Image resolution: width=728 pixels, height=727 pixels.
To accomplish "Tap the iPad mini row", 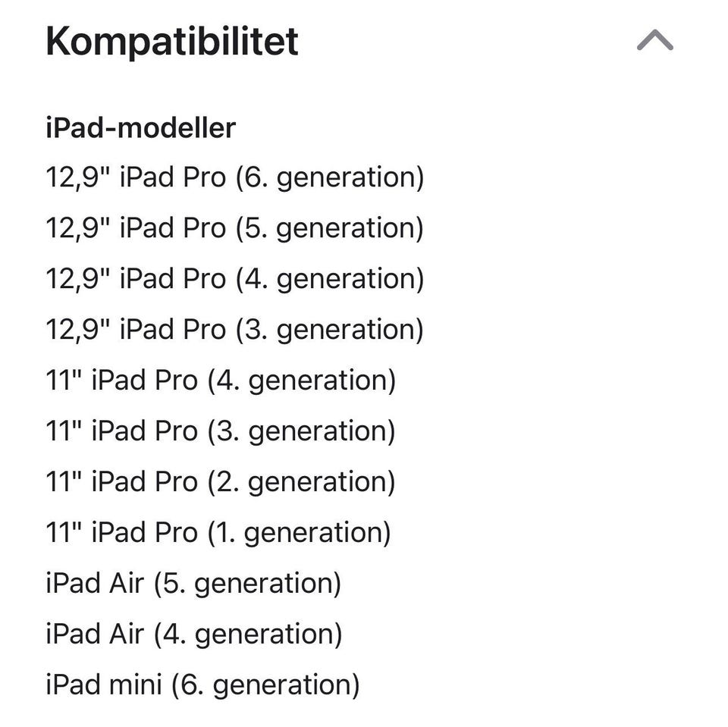I will 202,685.
